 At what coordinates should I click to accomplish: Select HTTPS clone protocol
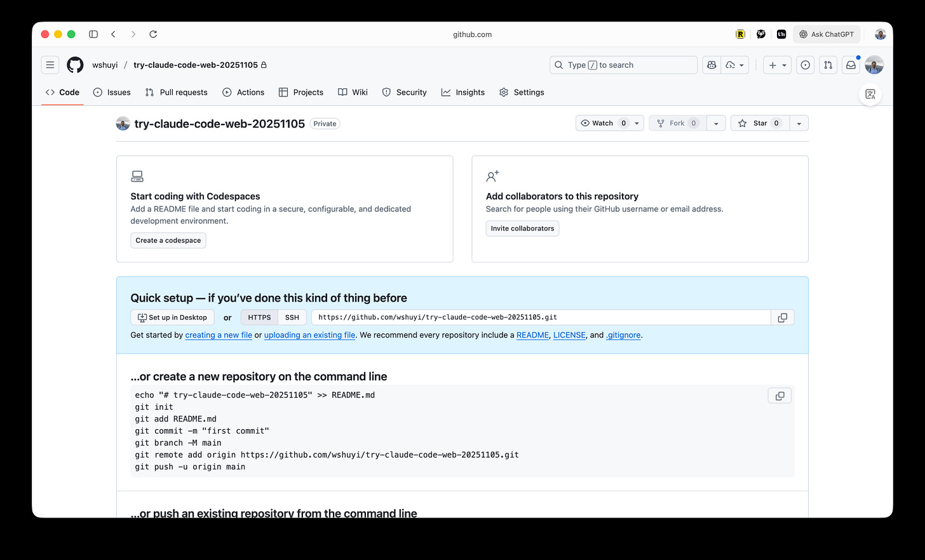click(x=259, y=317)
